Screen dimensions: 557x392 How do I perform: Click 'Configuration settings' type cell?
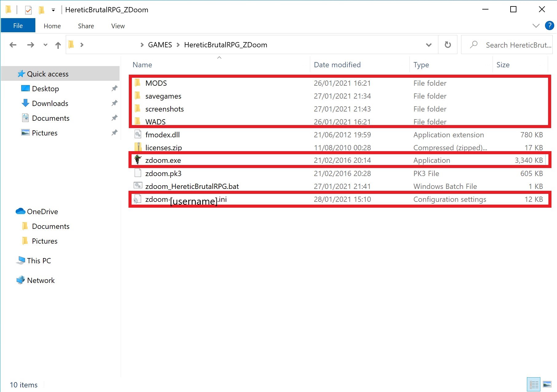pyautogui.click(x=450, y=199)
